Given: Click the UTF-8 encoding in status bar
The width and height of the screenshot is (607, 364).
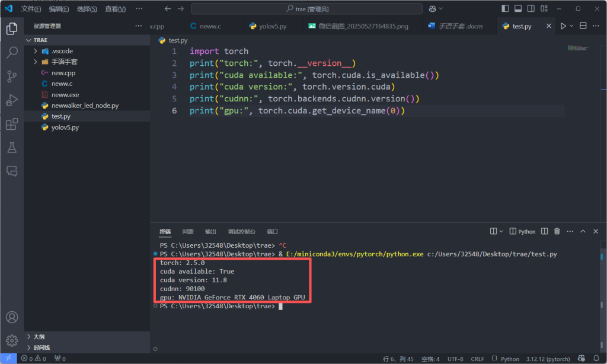Looking at the screenshot, I should click(455, 359).
